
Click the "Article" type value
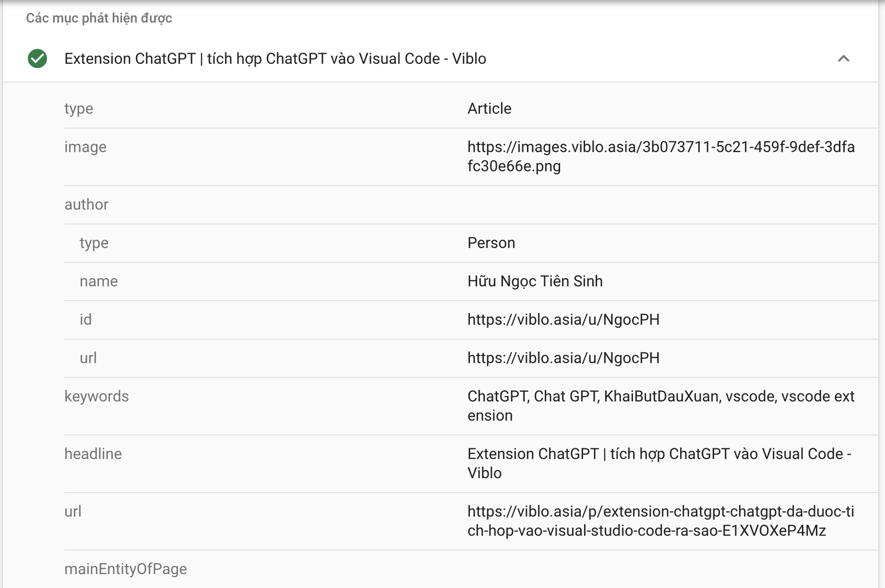pyautogui.click(x=489, y=109)
